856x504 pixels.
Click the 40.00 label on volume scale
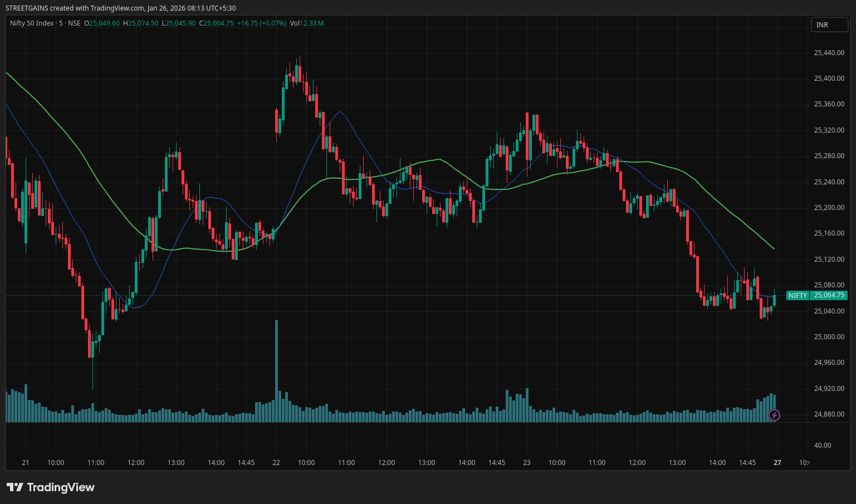822,446
